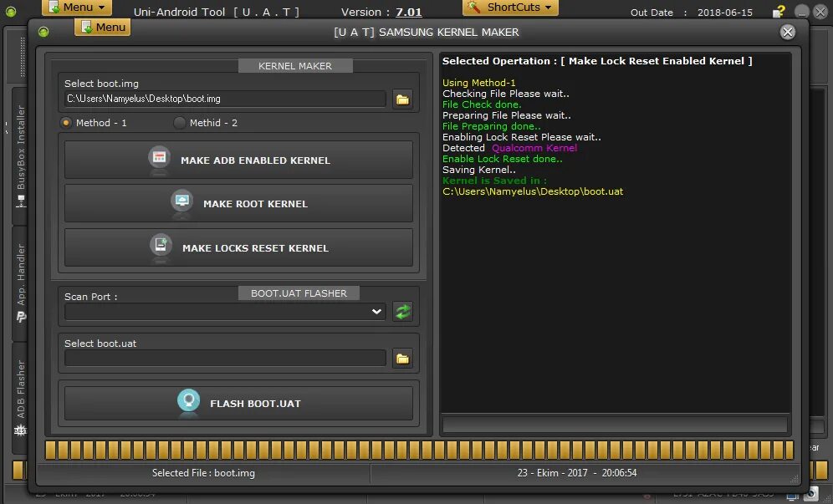Viewport: 833px width, 504px height.
Task: Switch to BusyBox Installer side tab
Action: coord(20,155)
